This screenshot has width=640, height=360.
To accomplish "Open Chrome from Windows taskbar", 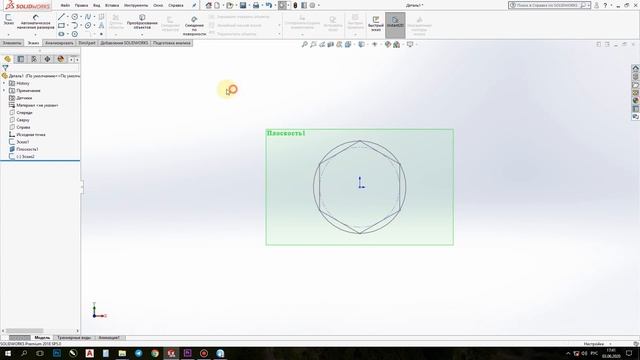I will click(155, 353).
